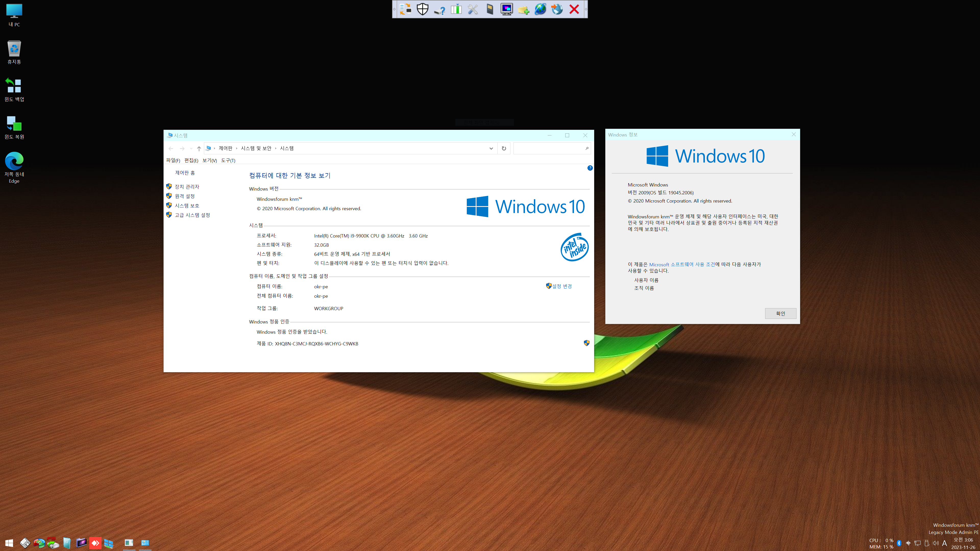Expand the recent locations dropdown arrow

(191, 149)
